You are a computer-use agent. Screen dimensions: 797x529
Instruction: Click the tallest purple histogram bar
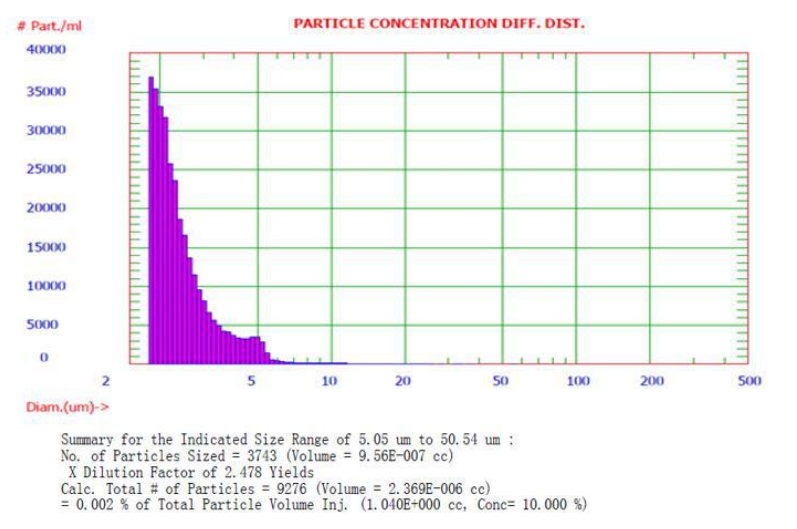click(151, 220)
